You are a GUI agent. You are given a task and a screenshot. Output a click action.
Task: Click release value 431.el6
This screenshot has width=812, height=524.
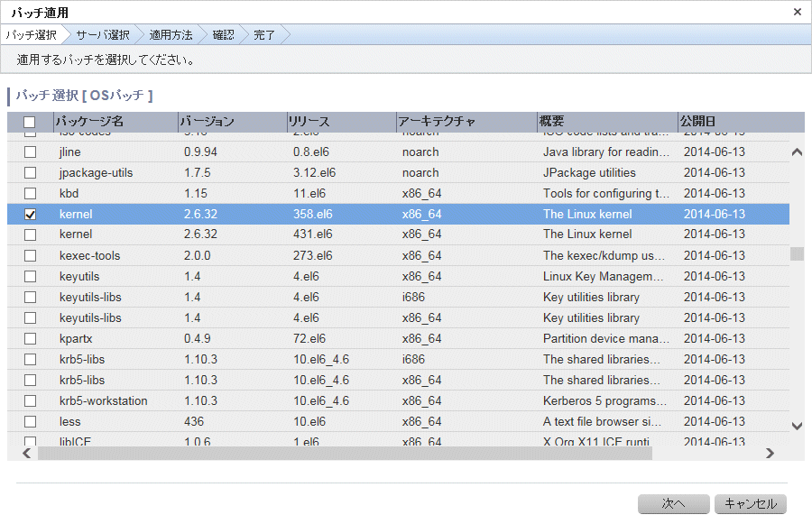313,234
